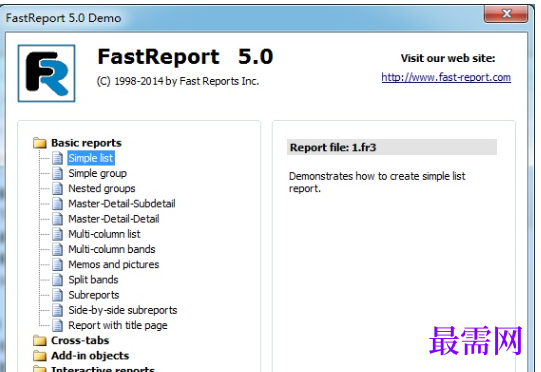Click the simple list report description text
This screenshot has width=541, height=372.
377,182
